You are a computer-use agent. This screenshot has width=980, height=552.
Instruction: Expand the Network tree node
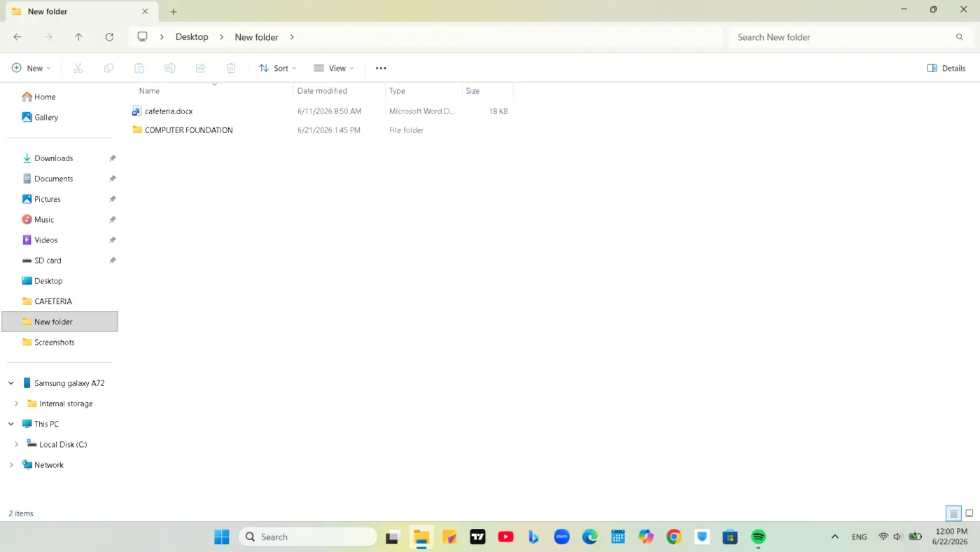(x=11, y=464)
